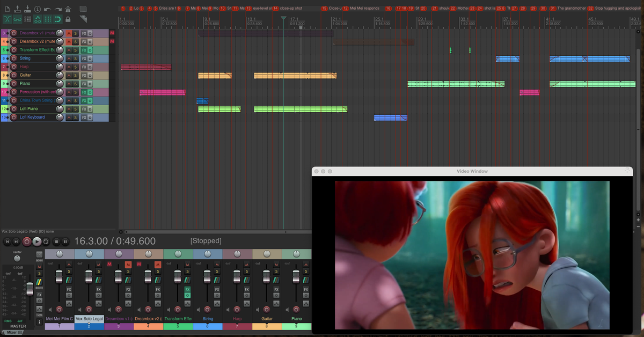Image resolution: width=644 pixels, height=337 pixels.
Task: Mute the Harp track
Action: pyautogui.click(x=69, y=67)
